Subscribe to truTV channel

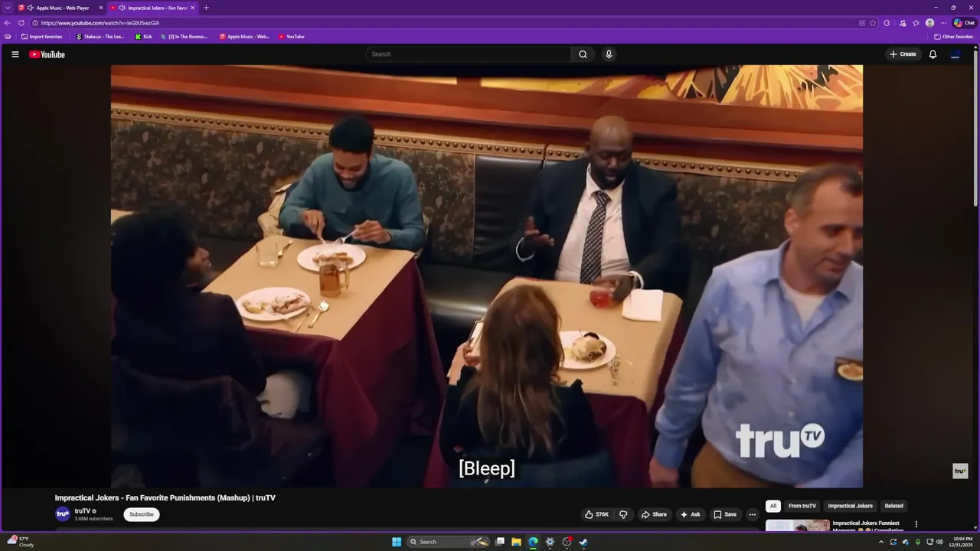click(142, 514)
